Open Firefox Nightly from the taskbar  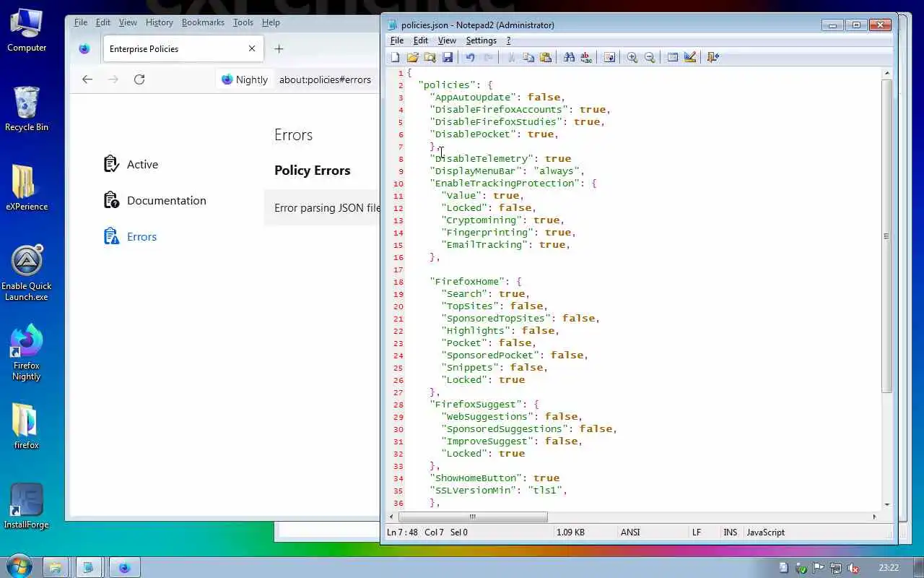pyautogui.click(x=124, y=567)
